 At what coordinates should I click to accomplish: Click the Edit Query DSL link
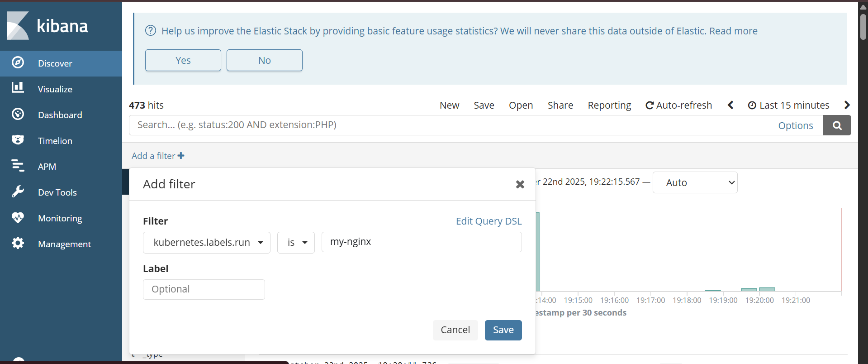(489, 221)
